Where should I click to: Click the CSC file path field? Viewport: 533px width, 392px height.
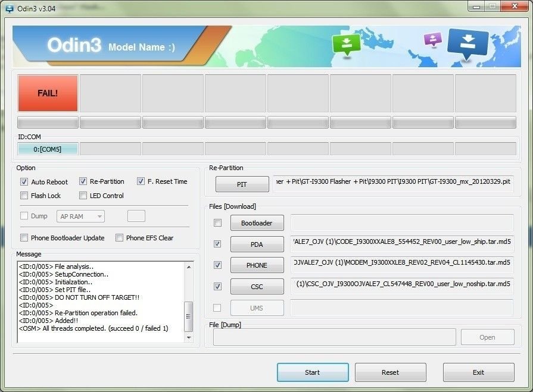click(402, 286)
